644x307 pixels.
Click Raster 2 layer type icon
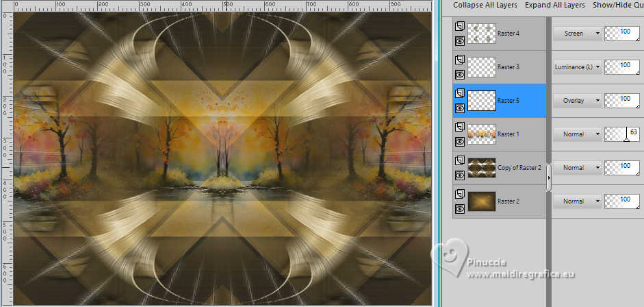tap(460, 195)
